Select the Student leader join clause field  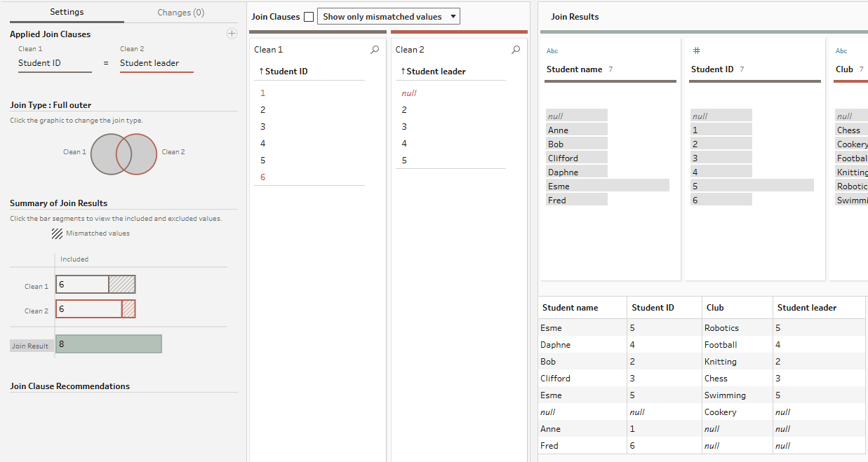click(x=156, y=63)
